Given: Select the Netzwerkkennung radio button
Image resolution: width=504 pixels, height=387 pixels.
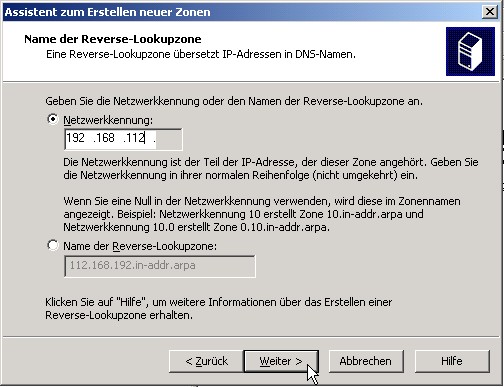Looking at the screenshot, I should (x=53, y=119).
